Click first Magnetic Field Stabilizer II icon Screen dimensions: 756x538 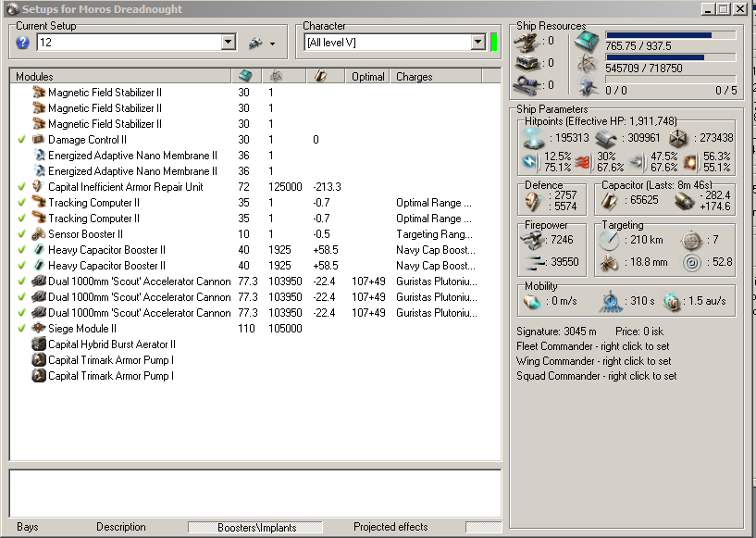pyautogui.click(x=39, y=93)
